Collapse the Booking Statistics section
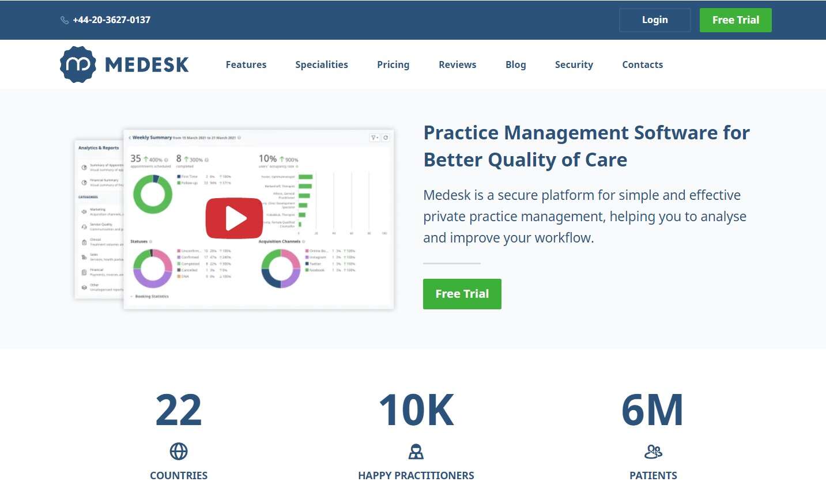Image resolution: width=826 pixels, height=504 pixels. [131, 297]
